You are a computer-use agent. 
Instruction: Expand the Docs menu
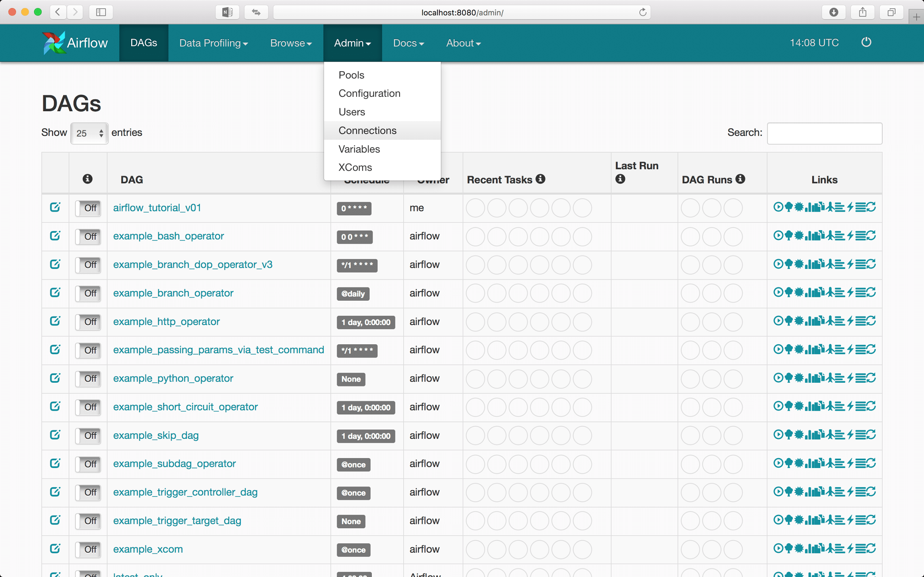pos(408,42)
